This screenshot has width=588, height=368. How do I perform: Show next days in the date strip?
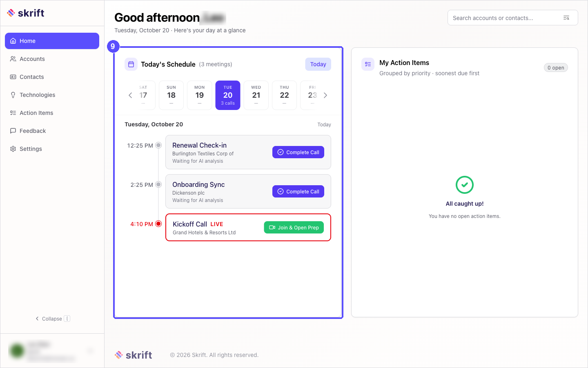(x=325, y=95)
